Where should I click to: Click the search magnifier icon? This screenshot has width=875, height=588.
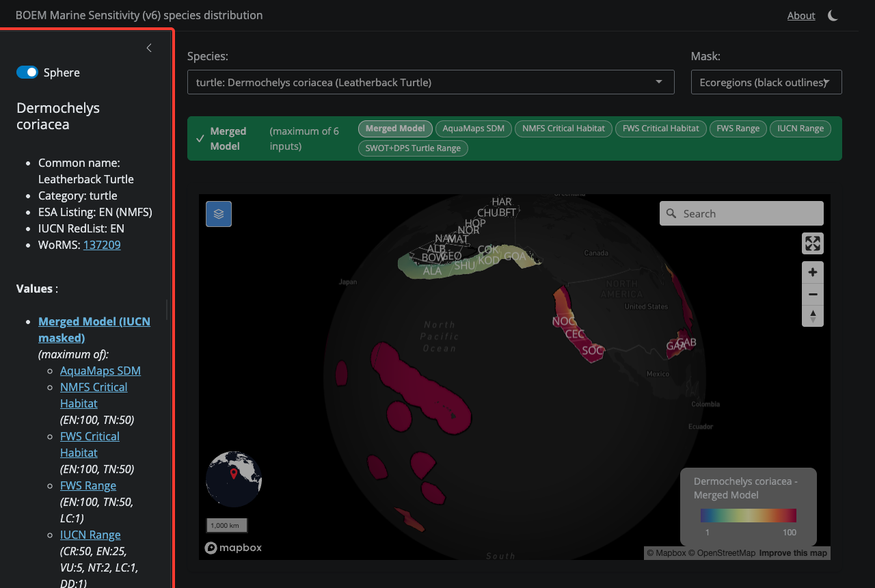pyautogui.click(x=671, y=213)
